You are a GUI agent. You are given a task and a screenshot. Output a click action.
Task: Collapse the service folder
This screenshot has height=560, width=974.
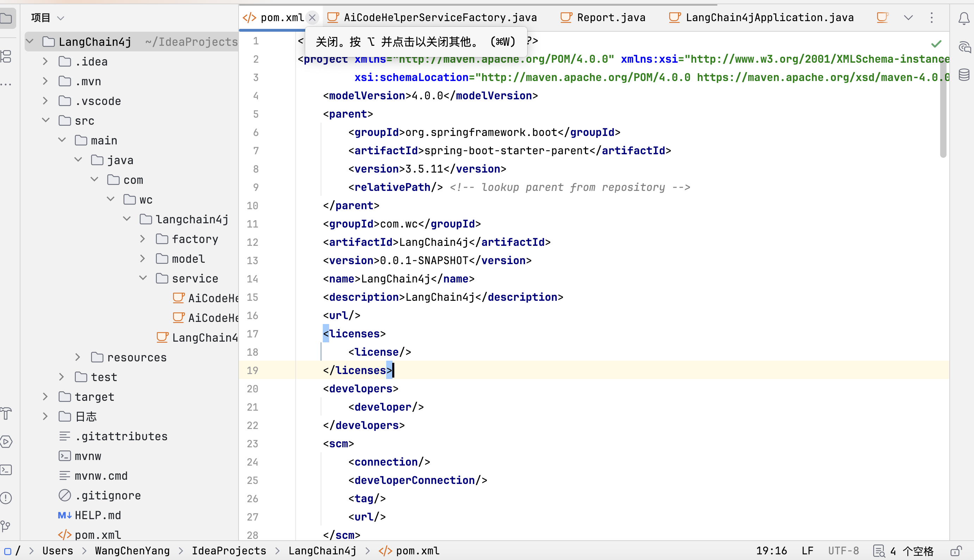tap(142, 278)
